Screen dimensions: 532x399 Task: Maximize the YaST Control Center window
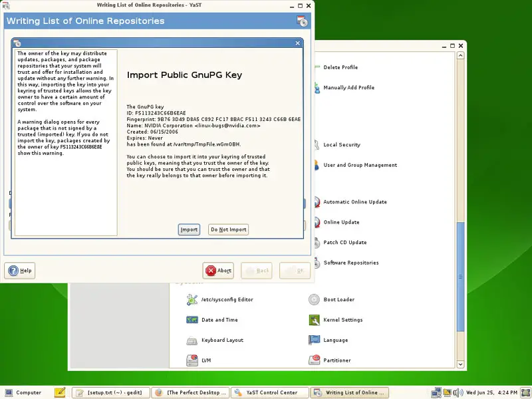452,45
